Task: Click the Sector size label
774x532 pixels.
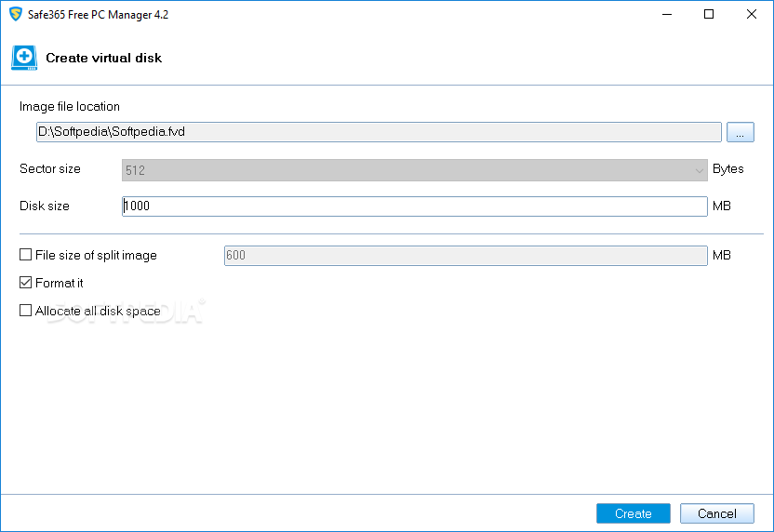Action: pos(50,168)
